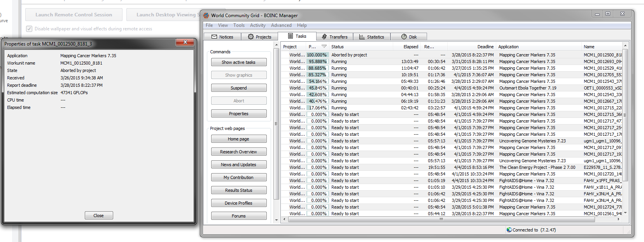644x242 pixels.
Task: Click the 95.888% progress bar
Action: click(317, 61)
